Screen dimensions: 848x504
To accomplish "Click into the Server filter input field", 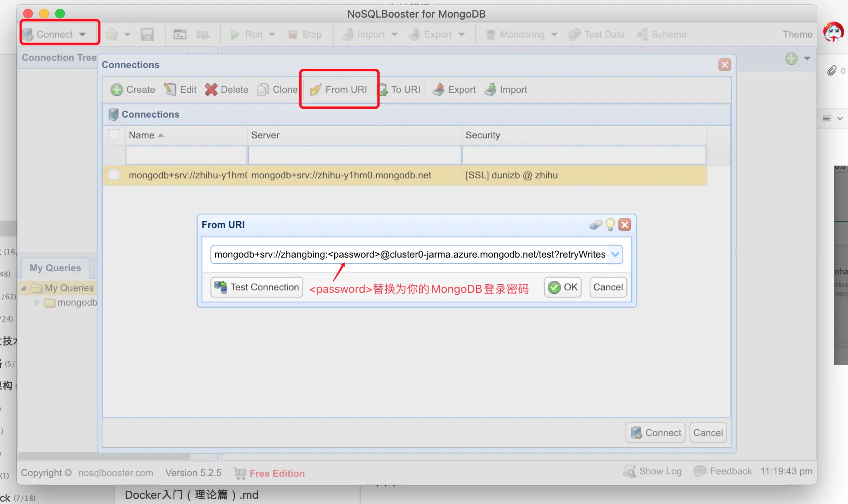I will (x=354, y=155).
